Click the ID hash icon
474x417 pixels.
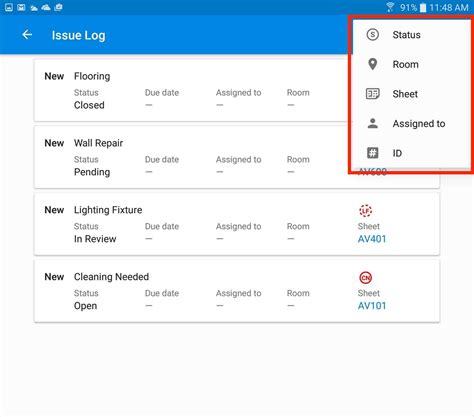point(372,153)
